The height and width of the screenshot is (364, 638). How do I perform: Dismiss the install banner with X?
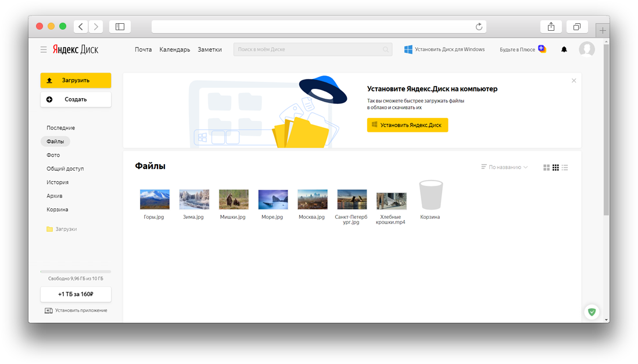[x=574, y=80]
